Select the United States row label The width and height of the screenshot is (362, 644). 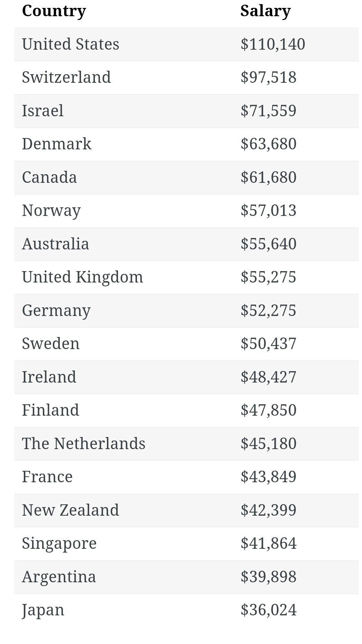[70, 44]
